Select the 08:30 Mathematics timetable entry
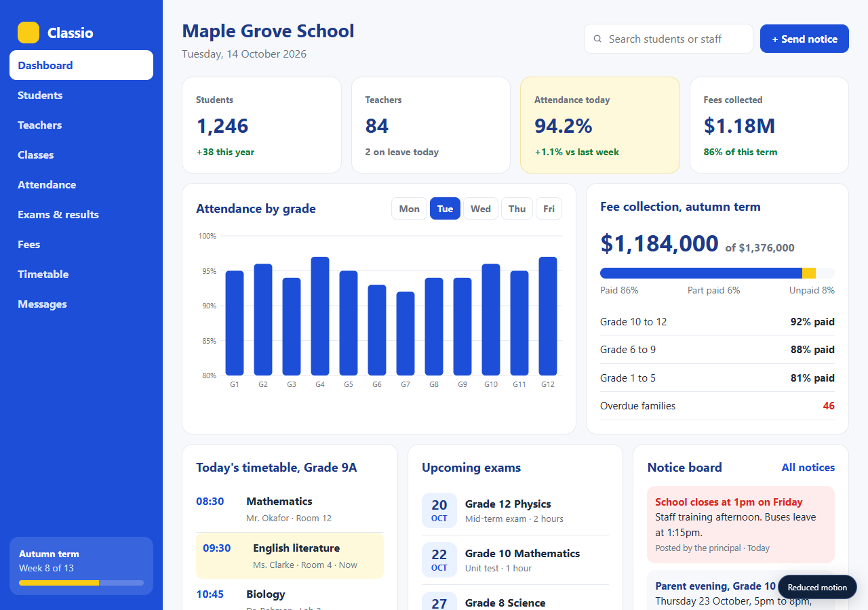 (290, 509)
